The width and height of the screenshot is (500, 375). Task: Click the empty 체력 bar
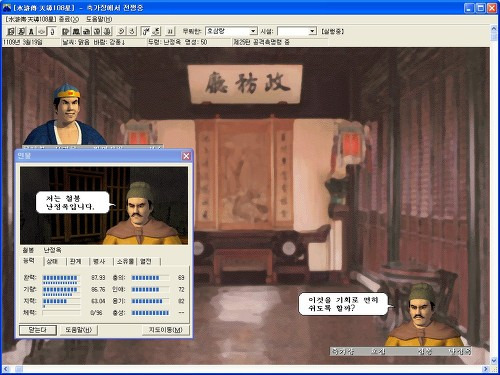[x=61, y=313]
